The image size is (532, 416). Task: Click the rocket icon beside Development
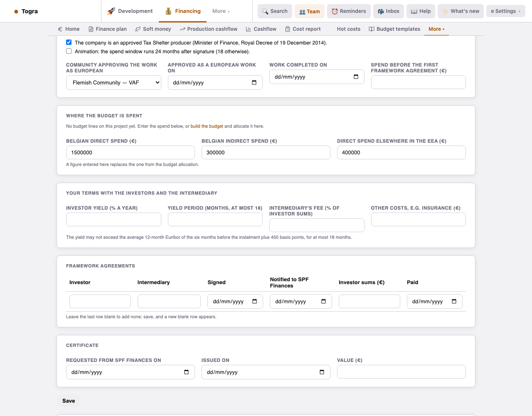coord(111,11)
